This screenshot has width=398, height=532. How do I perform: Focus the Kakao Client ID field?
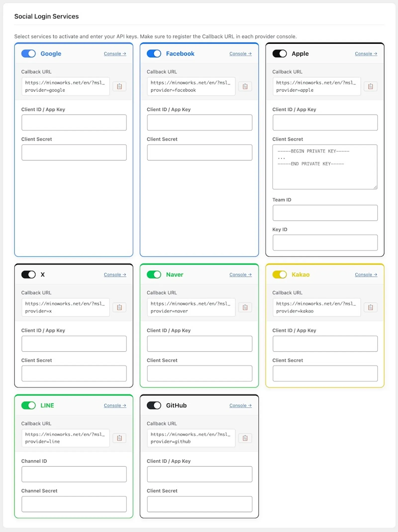click(x=325, y=344)
